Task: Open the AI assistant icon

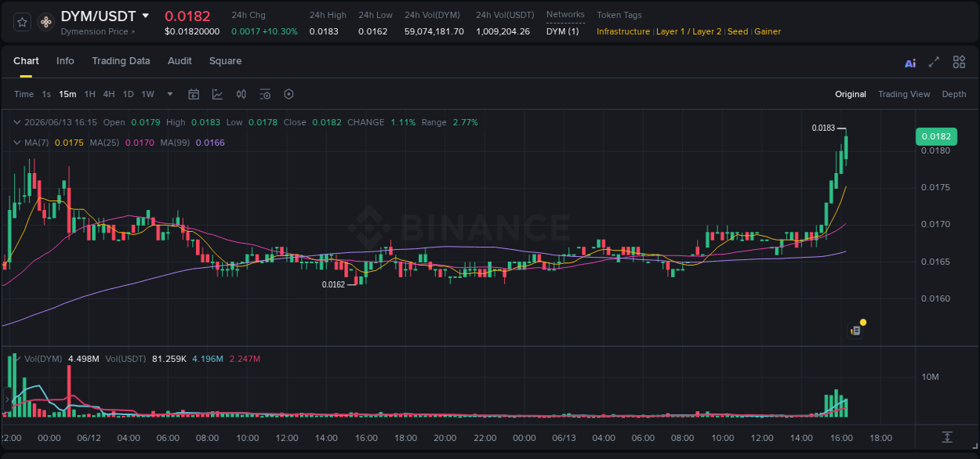Action: [910, 63]
